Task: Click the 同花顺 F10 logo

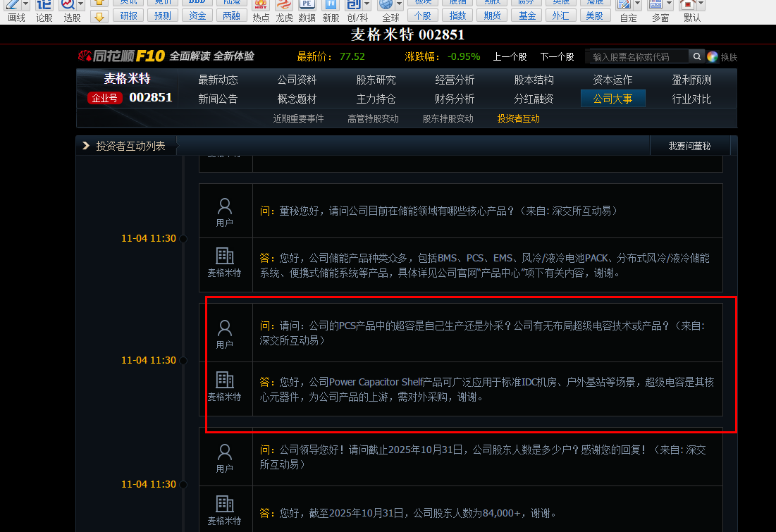Action: [121, 56]
